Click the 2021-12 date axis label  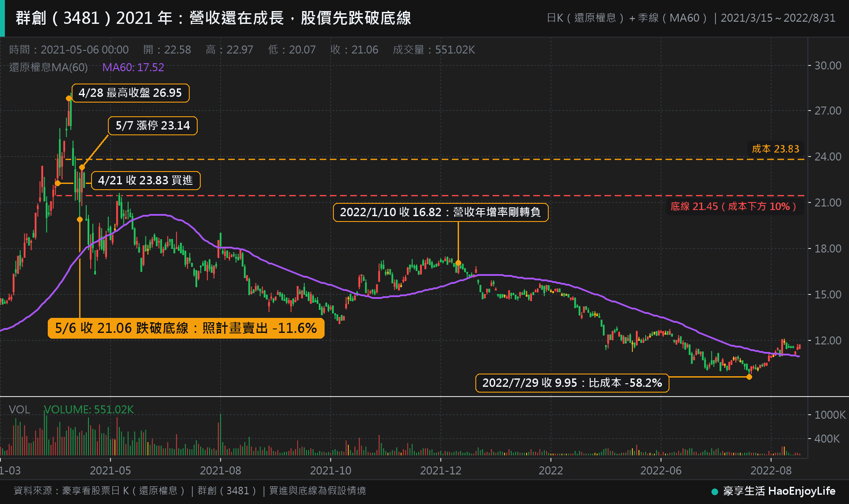(440, 470)
